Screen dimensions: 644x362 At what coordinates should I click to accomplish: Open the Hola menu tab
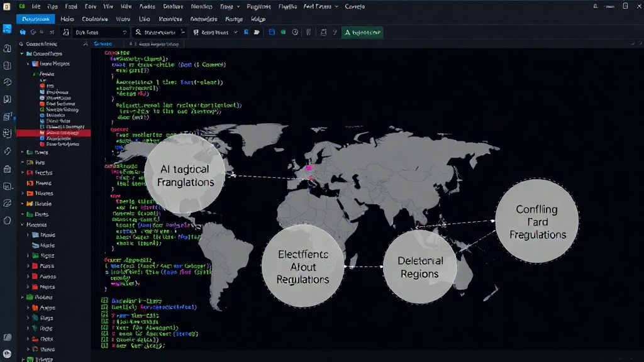pos(67,19)
